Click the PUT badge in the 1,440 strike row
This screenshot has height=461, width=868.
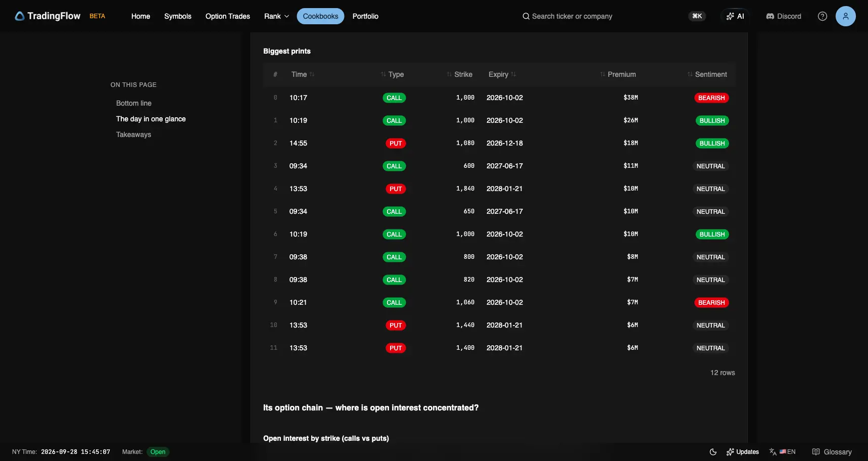[x=396, y=326]
